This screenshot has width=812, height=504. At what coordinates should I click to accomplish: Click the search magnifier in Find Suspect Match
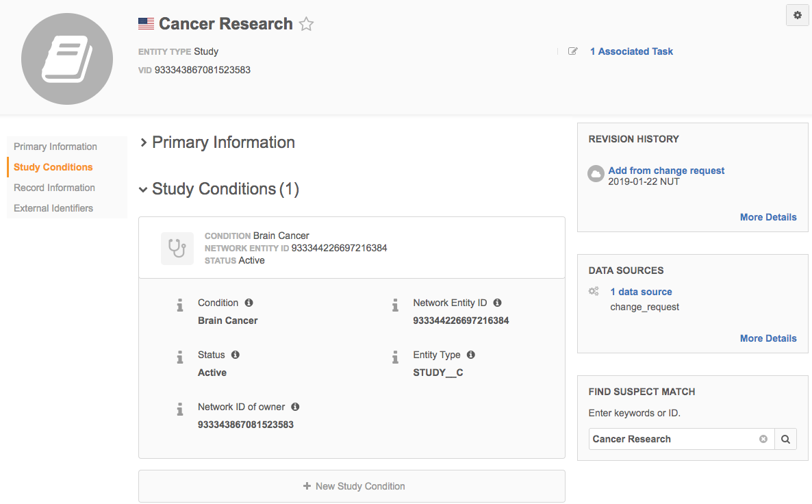coord(785,439)
